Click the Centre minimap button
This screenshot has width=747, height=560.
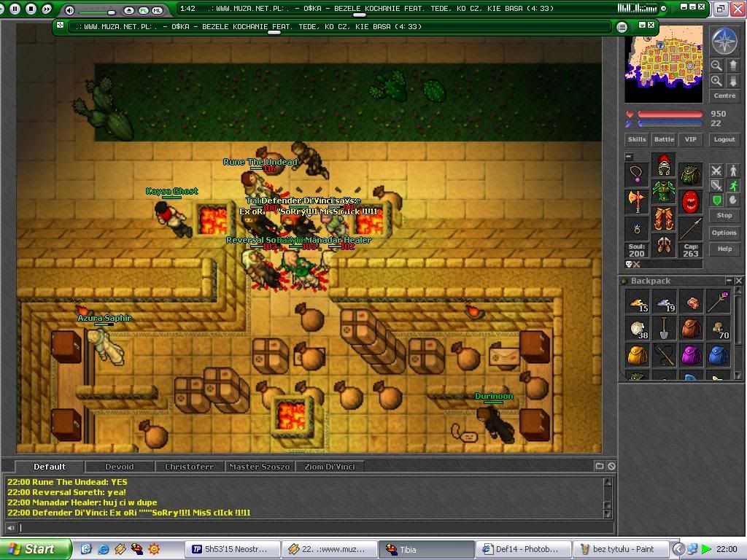724,96
